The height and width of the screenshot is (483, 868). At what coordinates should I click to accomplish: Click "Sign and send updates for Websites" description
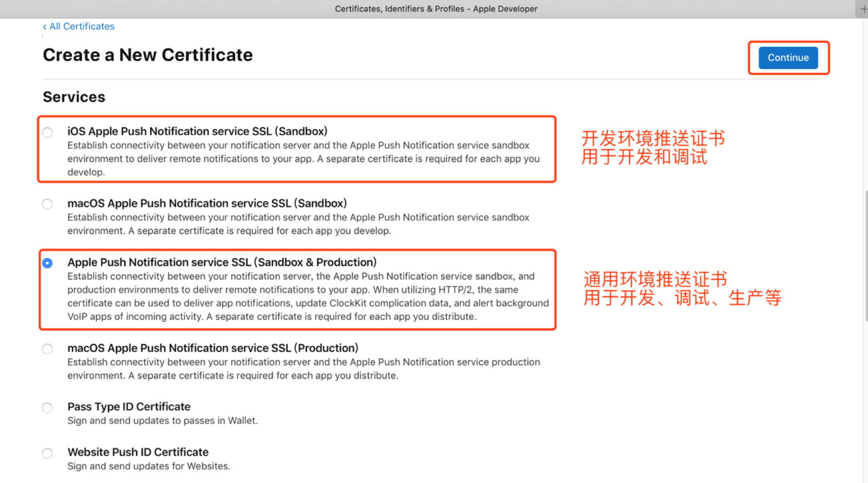pos(149,466)
